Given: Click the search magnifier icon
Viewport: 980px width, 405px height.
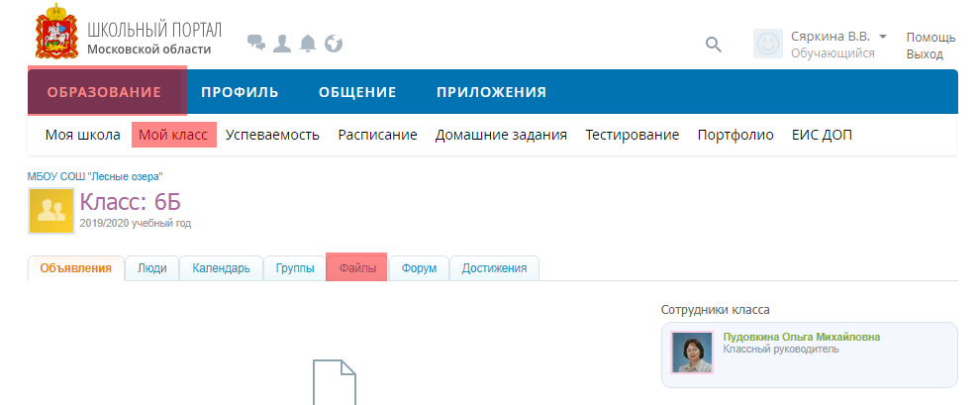Looking at the screenshot, I should (x=713, y=44).
